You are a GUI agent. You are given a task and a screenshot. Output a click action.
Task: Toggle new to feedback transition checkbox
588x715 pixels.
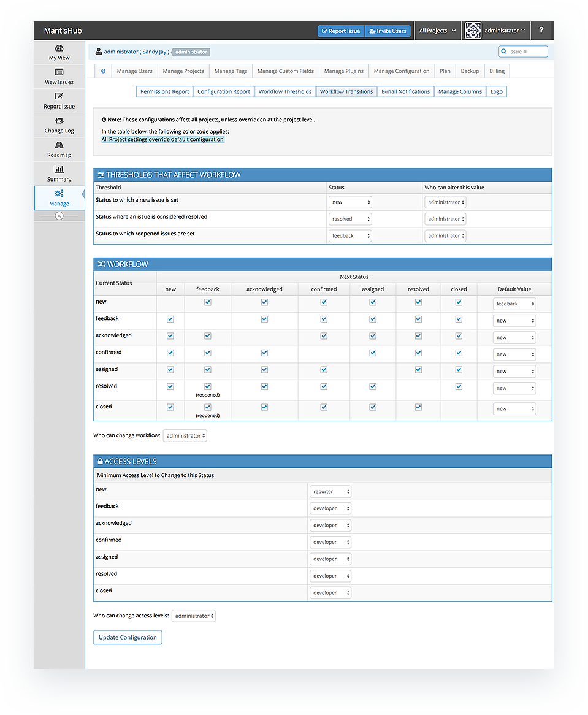(208, 302)
